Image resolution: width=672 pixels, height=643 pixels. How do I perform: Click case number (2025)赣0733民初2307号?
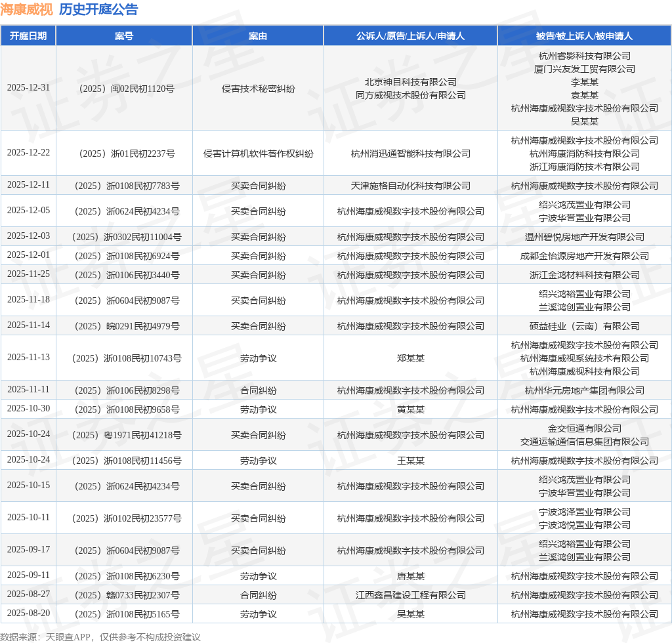tap(124, 595)
